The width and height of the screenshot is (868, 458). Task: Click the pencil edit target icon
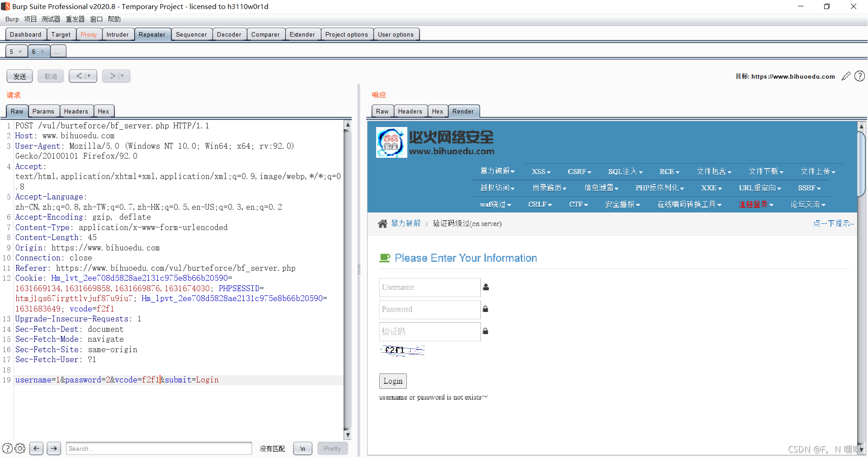846,76
